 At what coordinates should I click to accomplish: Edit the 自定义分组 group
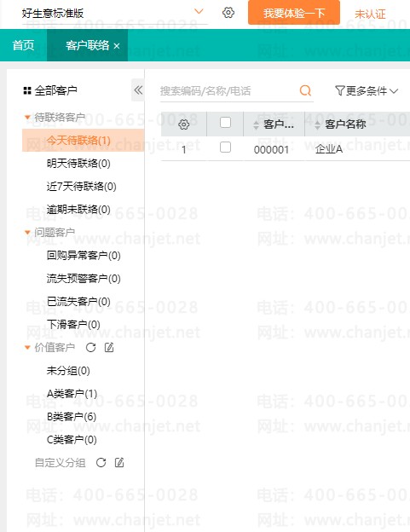tap(119, 462)
